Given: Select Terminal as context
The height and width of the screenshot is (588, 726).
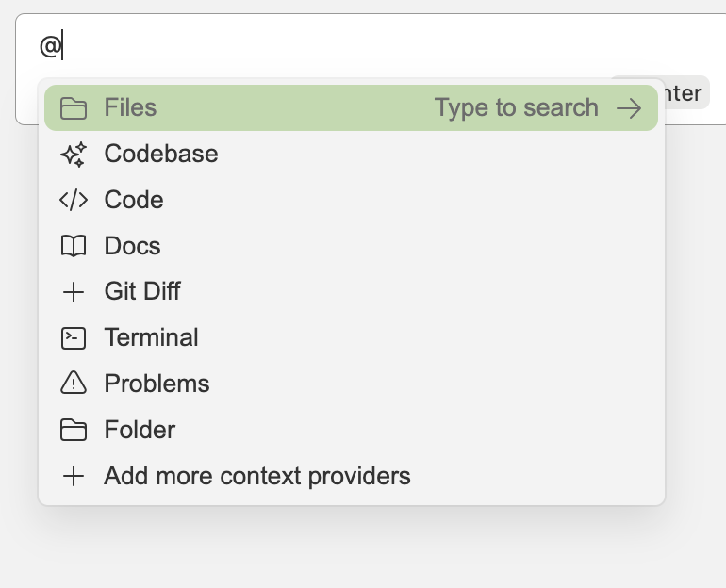Looking at the screenshot, I should tap(152, 337).
